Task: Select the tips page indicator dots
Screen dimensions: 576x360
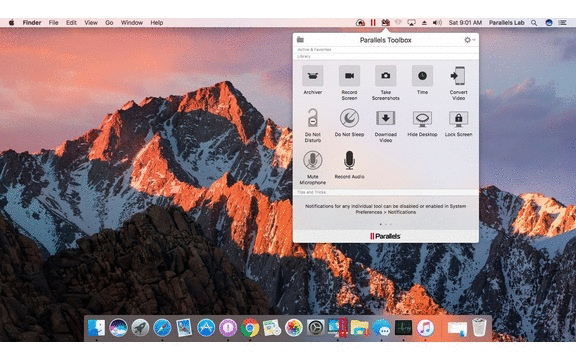Action: 385,224
